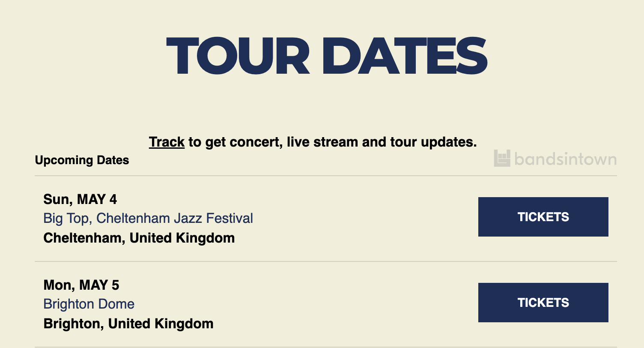Click the word TOUR in the title
The height and width of the screenshot is (348, 644).
[x=238, y=57]
